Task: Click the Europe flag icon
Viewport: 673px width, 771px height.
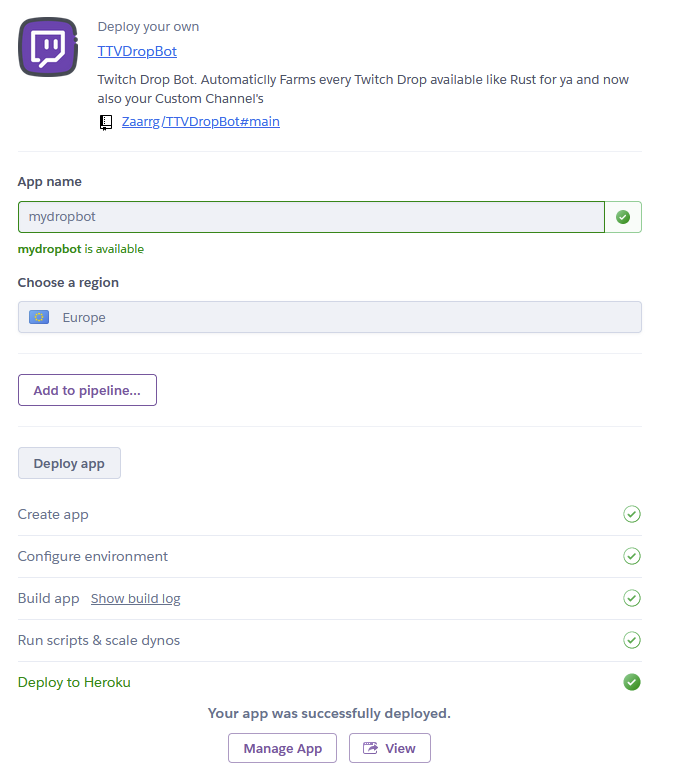Action: pyautogui.click(x=39, y=317)
